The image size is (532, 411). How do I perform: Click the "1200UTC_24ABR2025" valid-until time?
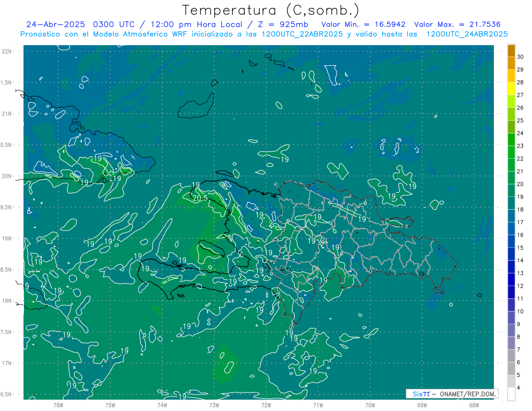(467, 34)
